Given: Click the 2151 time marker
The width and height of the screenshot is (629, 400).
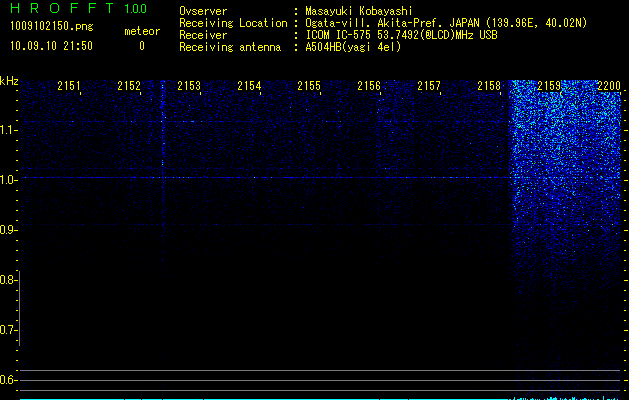Looking at the screenshot, I should tap(69, 86).
